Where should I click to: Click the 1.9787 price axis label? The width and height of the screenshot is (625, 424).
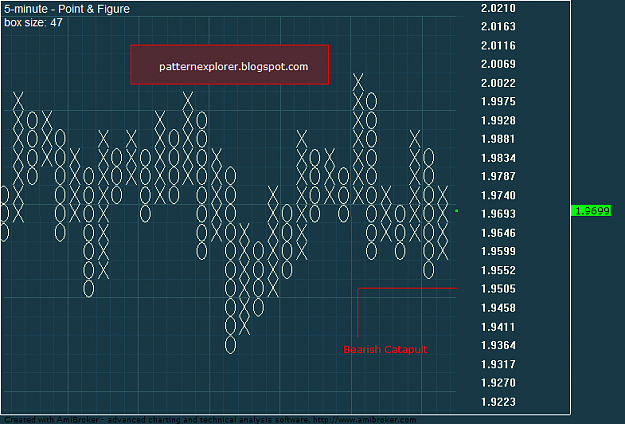pyautogui.click(x=498, y=176)
